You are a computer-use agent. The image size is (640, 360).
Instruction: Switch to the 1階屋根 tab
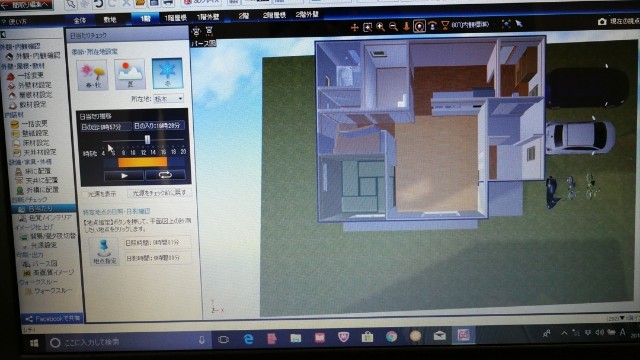coord(176,18)
